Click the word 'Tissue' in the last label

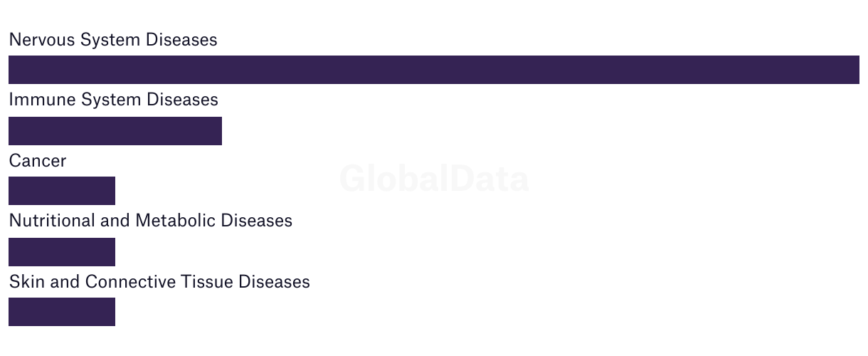[202, 282]
